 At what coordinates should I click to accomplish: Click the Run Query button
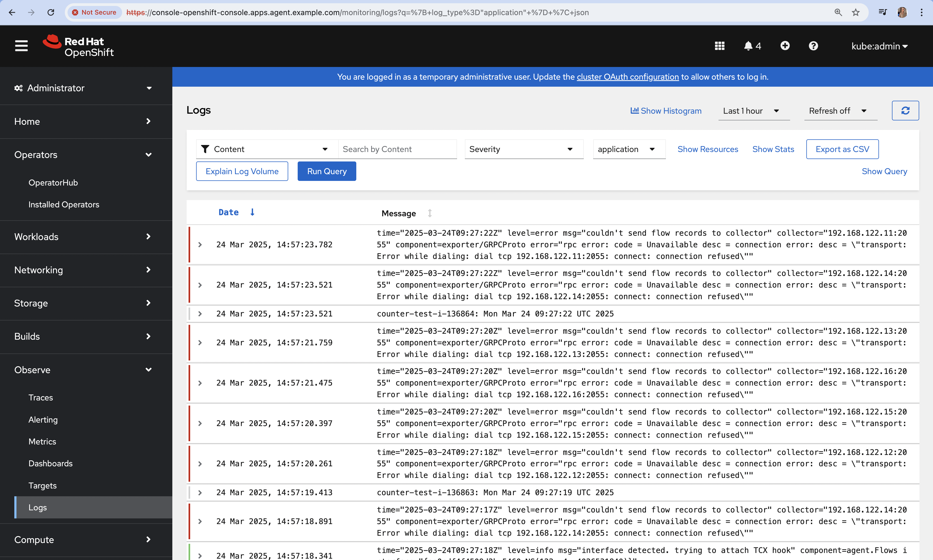327,171
